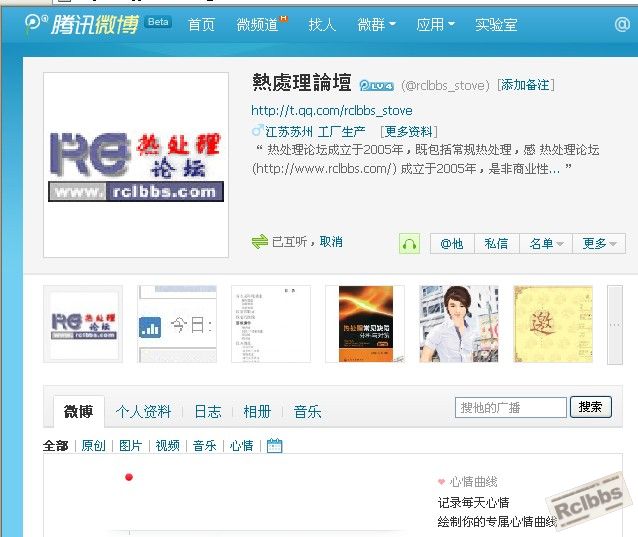Click the 搜索 search button
The height and width of the screenshot is (537, 638).
point(591,407)
